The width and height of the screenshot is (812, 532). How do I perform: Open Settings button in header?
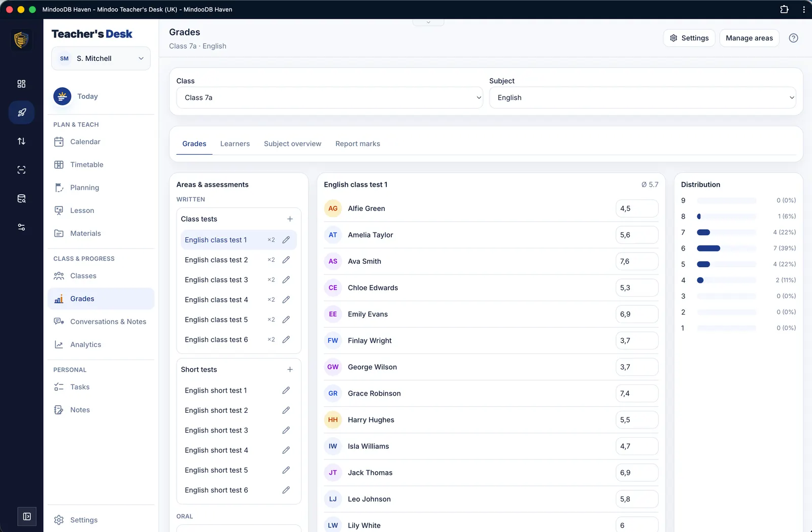pos(689,38)
